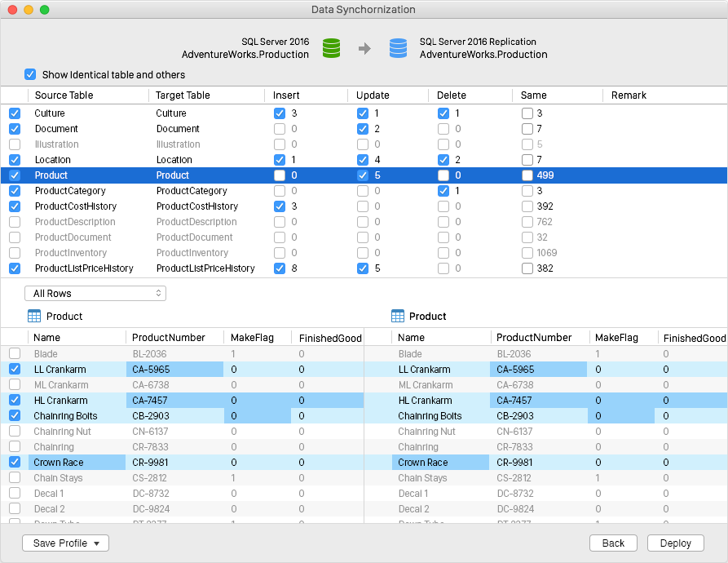Toggle the ProductCostHistory Insert checkbox

pos(280,206)
